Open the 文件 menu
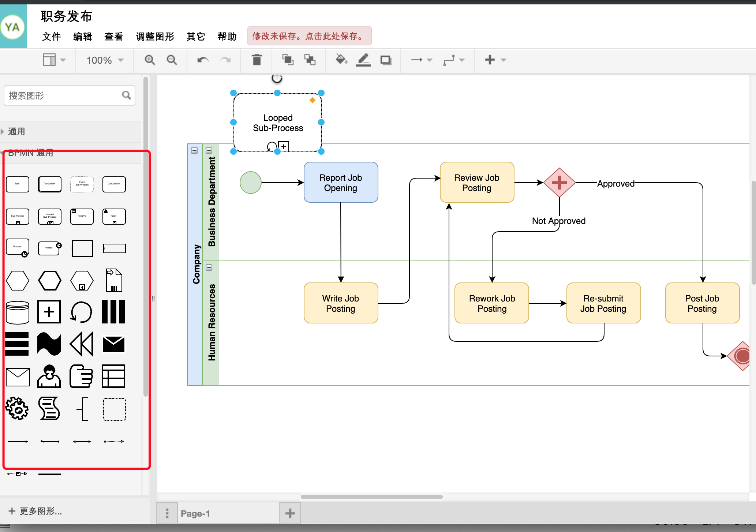This screenshot has height=532, width=756. 50,36
